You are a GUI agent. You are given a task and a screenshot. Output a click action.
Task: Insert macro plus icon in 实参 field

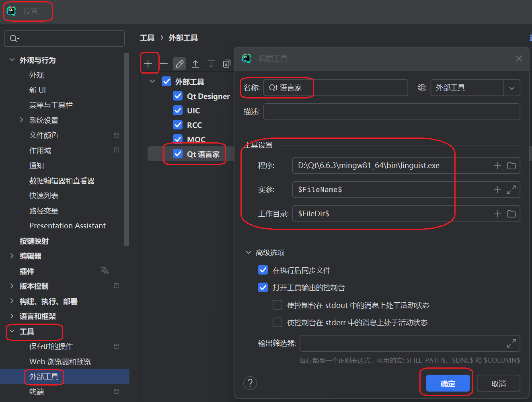pyautogui.click(x=497, y=190)
